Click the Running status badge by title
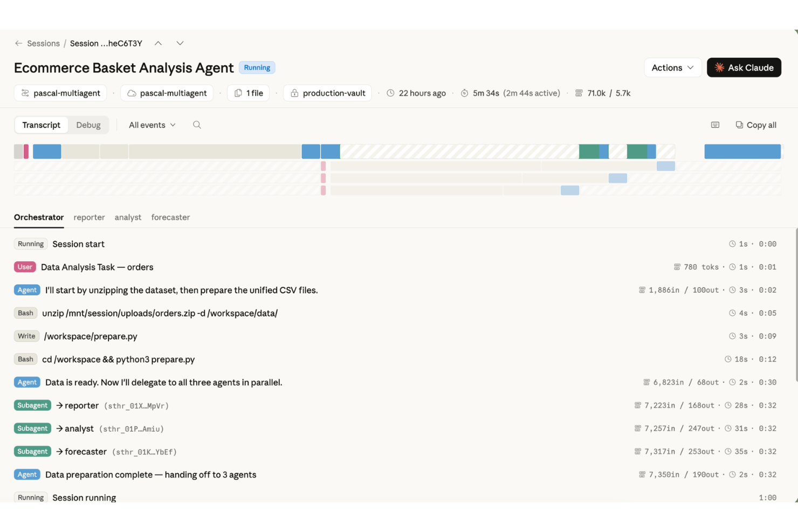Image resolution: width=798 pixels, height=532 pixels. [x=257, y=67]
